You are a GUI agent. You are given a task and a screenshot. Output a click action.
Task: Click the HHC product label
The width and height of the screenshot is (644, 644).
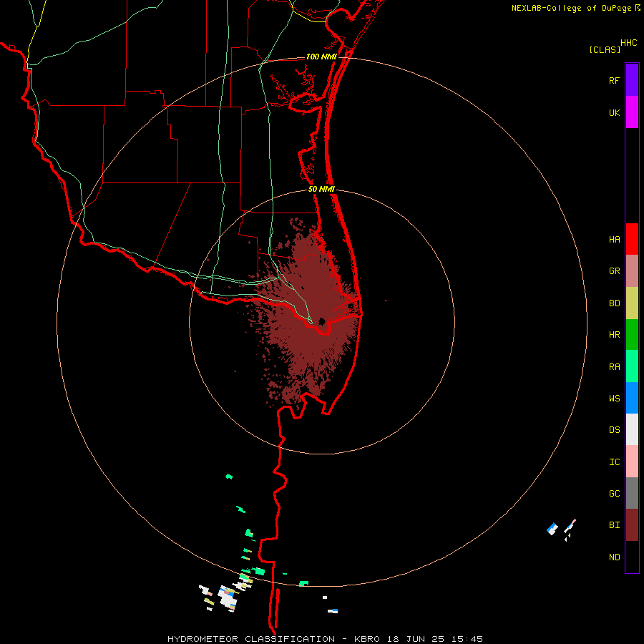pyautogui.click(x=629, y=43)
